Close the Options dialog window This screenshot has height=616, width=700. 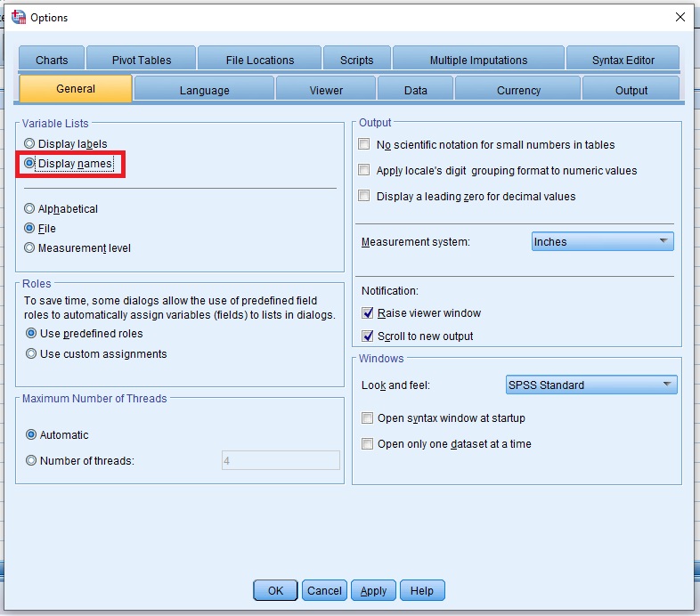click(x=680, y=17)
